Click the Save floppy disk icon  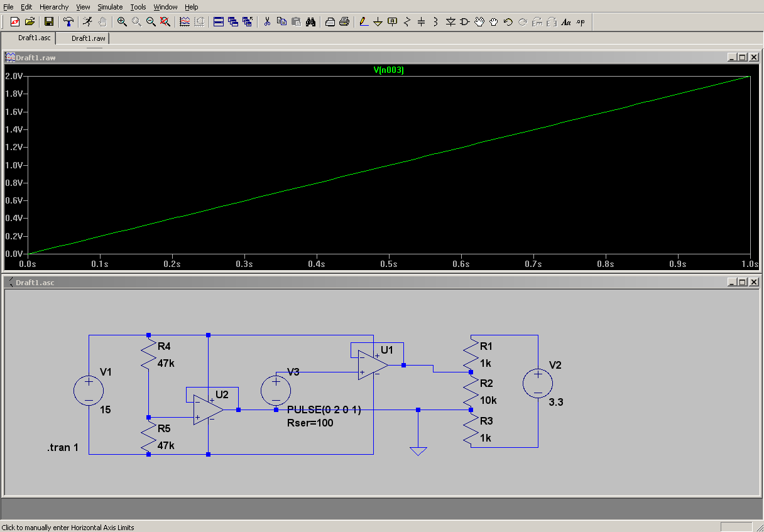pyautogui.click(x=48, y=22)
